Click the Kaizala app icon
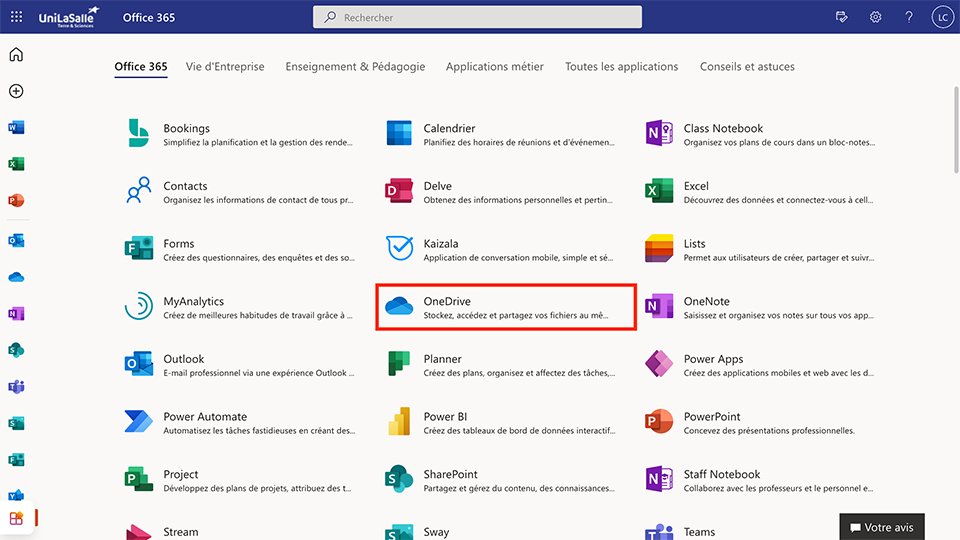Viewport: 960px width, 540px height. 399,248
